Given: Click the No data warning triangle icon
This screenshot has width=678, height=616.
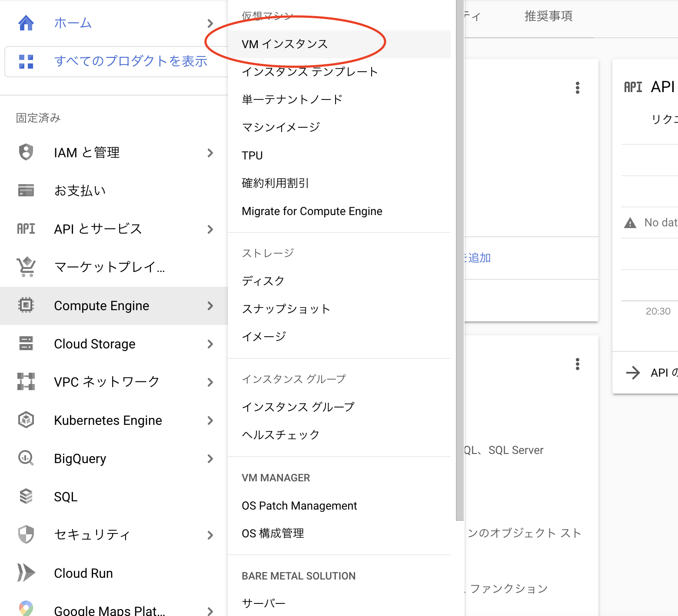Looking at the screenshot, I should click(x=630, y=223).
